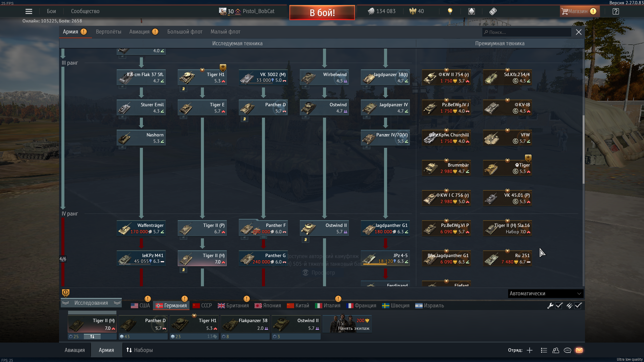644x362 pixels.
Task: Open the hamburger main menu
Action: (x=29, y=11)
